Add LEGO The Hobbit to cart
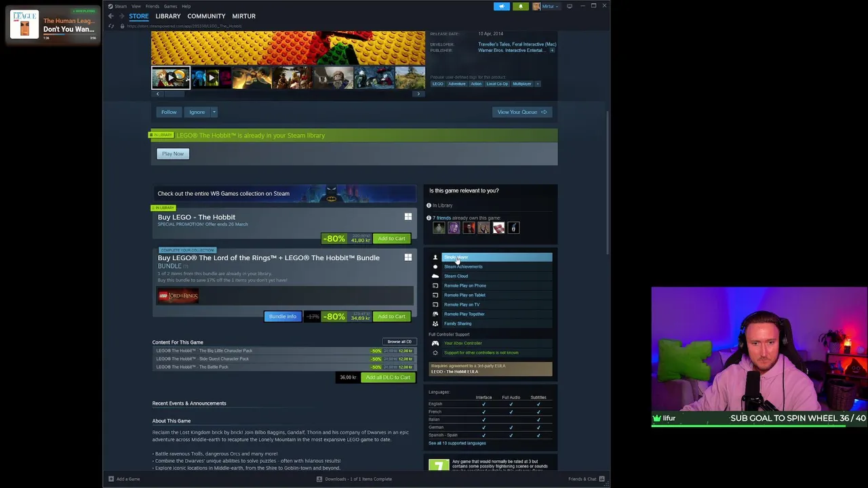 (x=391, y=239)
